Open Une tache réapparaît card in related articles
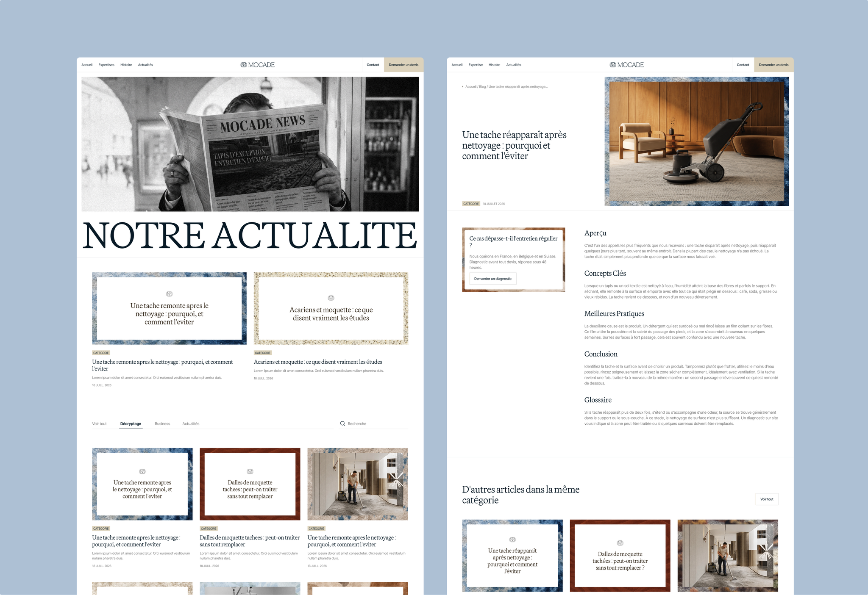868x595 pixels. pyautogui.click(x=512, y=556)
